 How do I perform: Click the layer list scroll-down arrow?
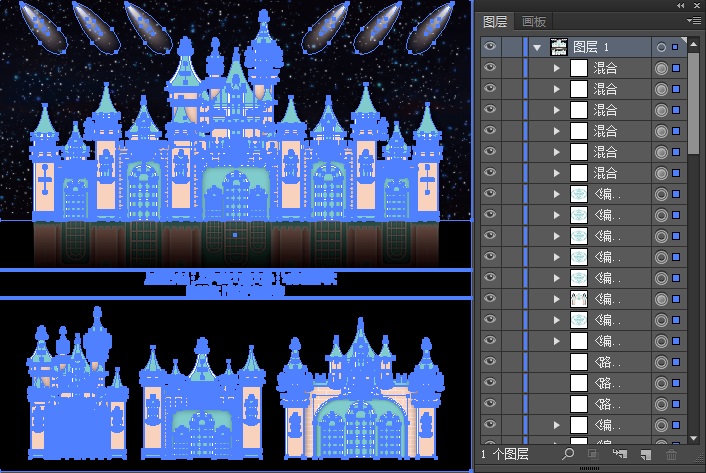(x=693, y=438)
